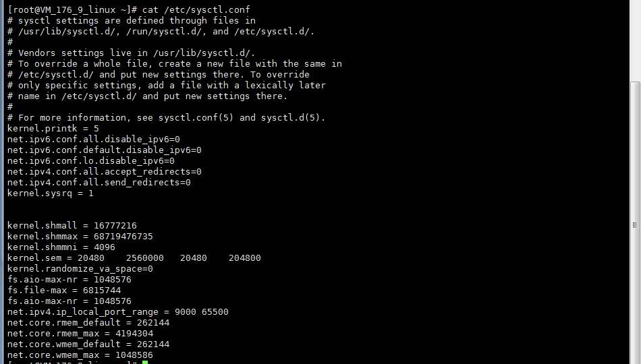
Task: Click the kernel.printk = 5 line
Action: click(x=53, y=129)
